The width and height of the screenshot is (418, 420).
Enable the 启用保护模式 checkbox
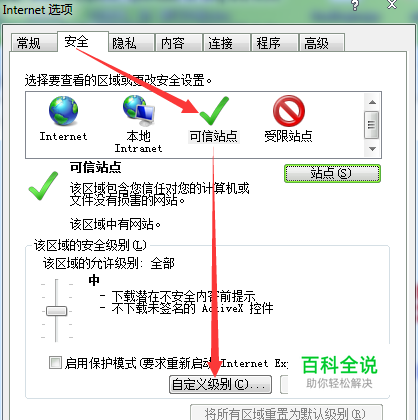click(x=55, y=362)
